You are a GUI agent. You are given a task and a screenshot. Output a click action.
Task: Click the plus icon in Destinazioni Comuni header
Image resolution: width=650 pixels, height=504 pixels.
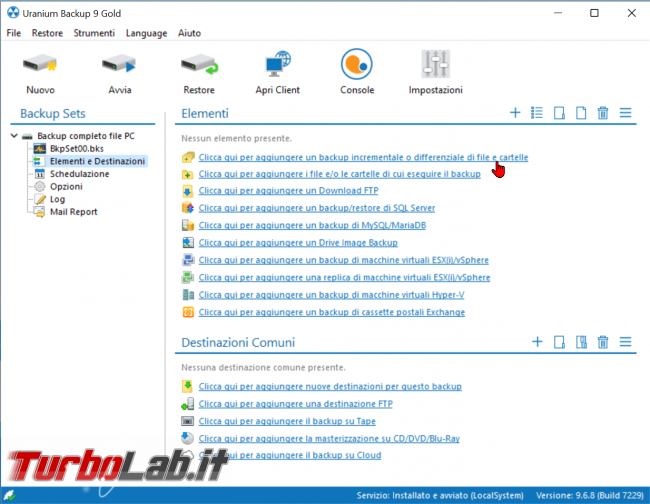click(x=537, y=342)
